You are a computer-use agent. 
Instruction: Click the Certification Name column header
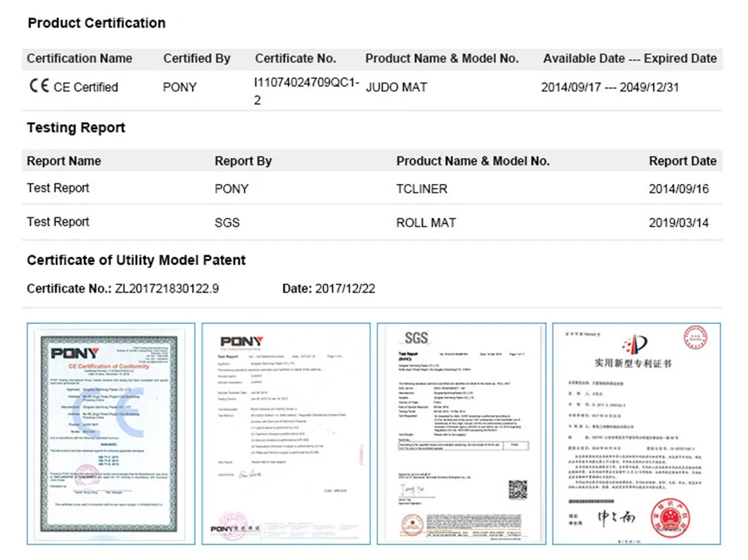(x=80, y=59)
